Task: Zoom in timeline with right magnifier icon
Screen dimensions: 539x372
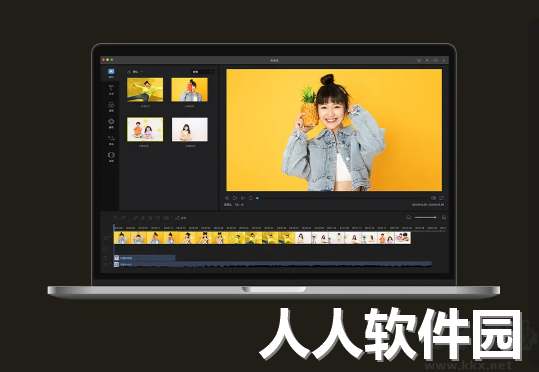Action: [444, 217]
